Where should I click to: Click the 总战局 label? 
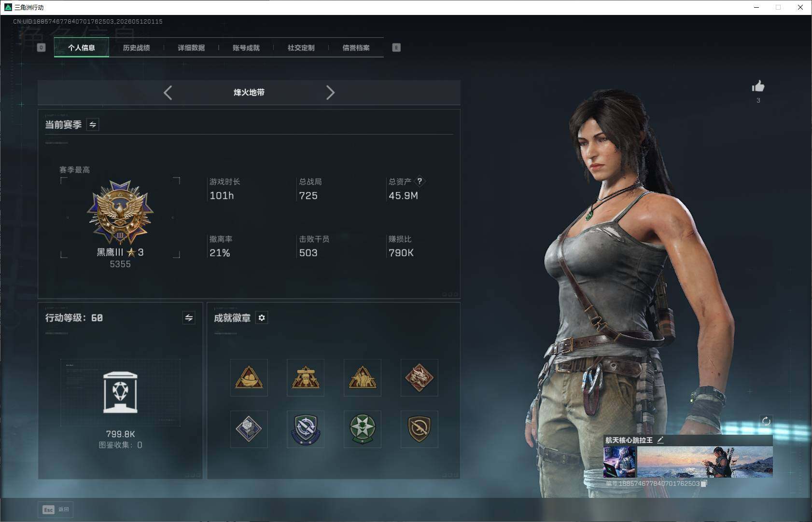tap(310, 182)
